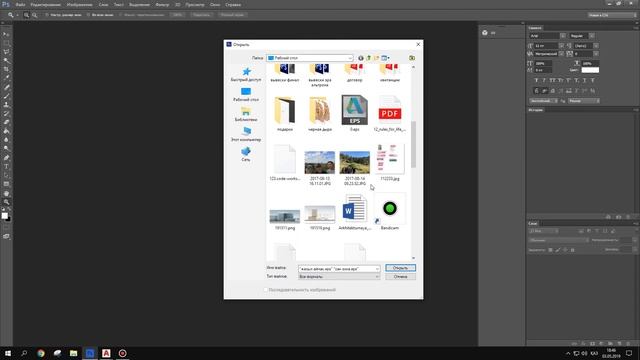
Task: Toggle Faux Italic in Character panel
Action: point(544,81)
